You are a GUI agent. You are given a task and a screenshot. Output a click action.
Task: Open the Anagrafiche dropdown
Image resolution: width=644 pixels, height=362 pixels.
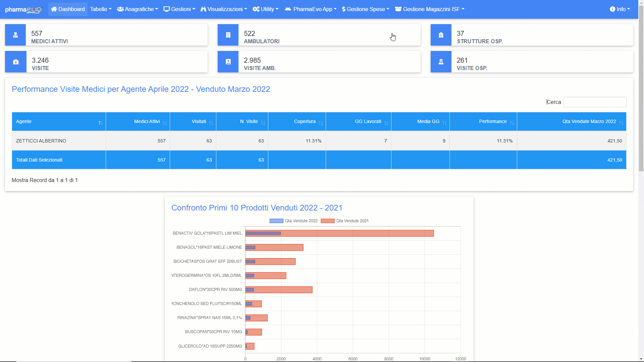coord(138,9)
